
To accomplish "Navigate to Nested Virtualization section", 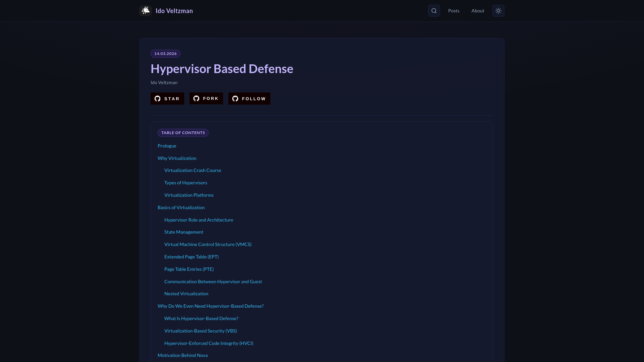I will 186,294.
